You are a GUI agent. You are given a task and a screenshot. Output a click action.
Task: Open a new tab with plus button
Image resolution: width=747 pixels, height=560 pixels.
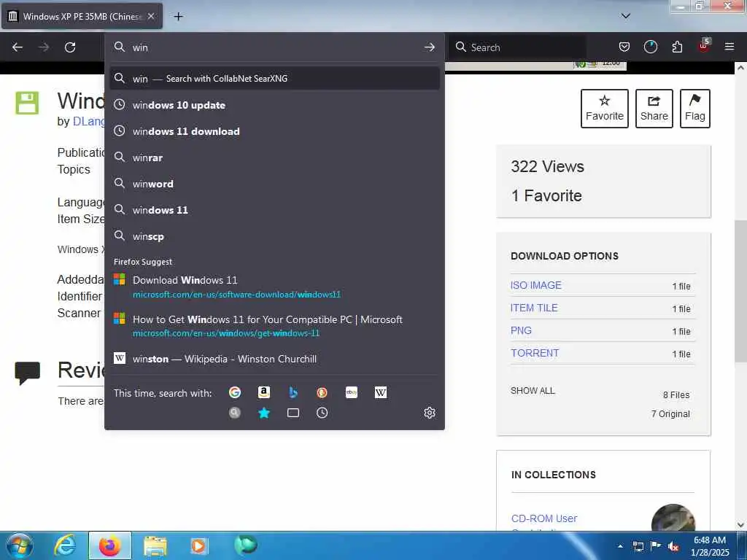tap(178, 17)
